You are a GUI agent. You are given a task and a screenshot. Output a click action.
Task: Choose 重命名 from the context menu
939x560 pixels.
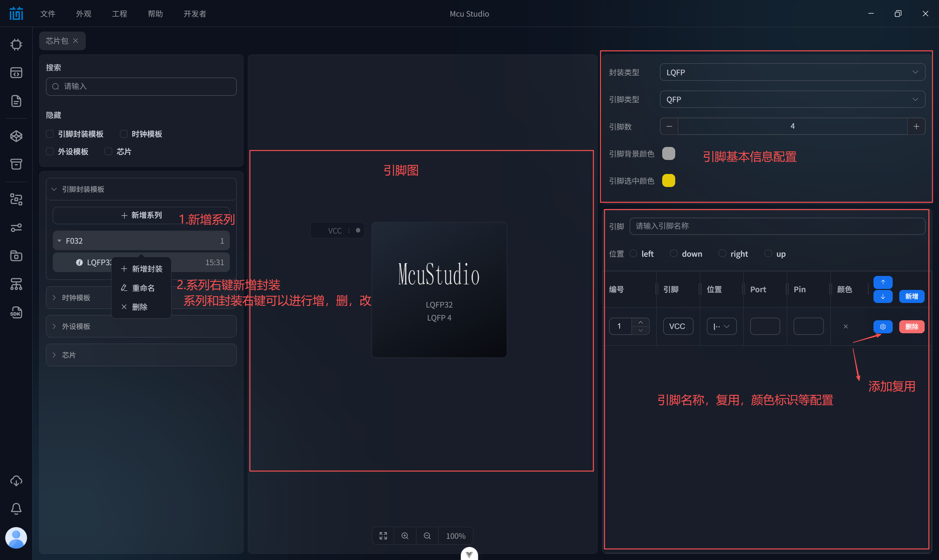click(x=143, y=288)
